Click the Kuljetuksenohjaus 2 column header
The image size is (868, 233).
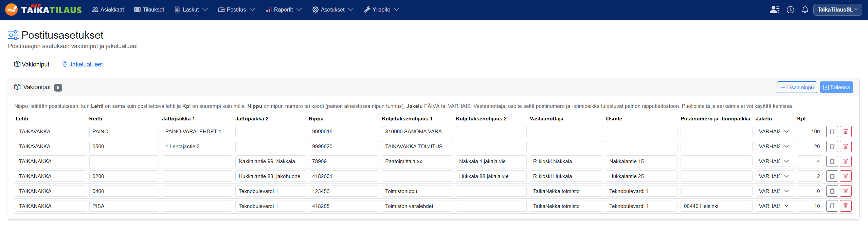481,119
